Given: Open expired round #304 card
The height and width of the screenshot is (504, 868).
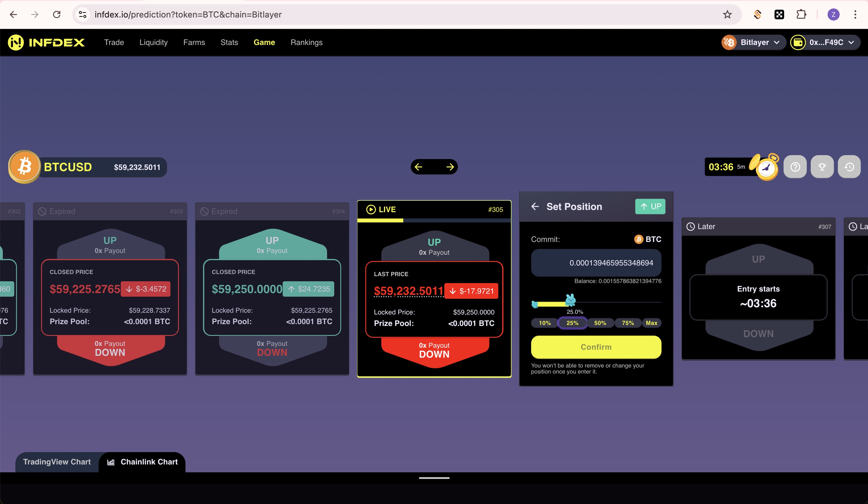Looking at the screenshot, I should pyautogui.click(x=272, y=289).
